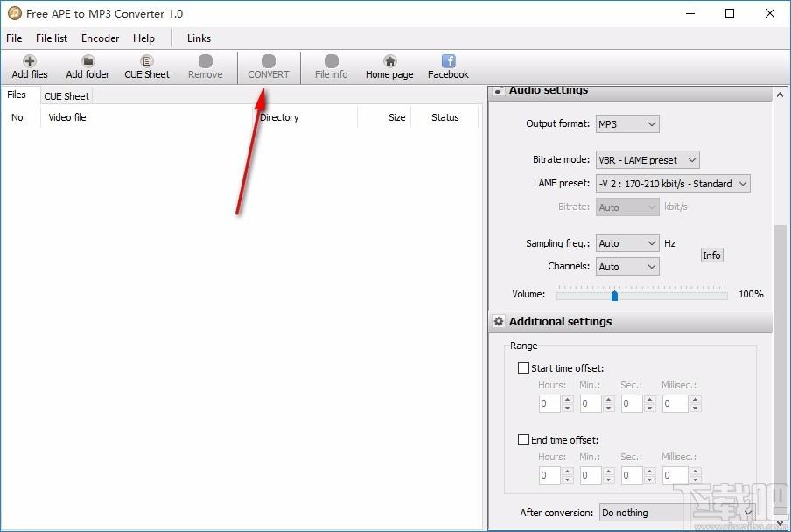Click settings panel scrollbar down arrow

[x=780, y=523]
